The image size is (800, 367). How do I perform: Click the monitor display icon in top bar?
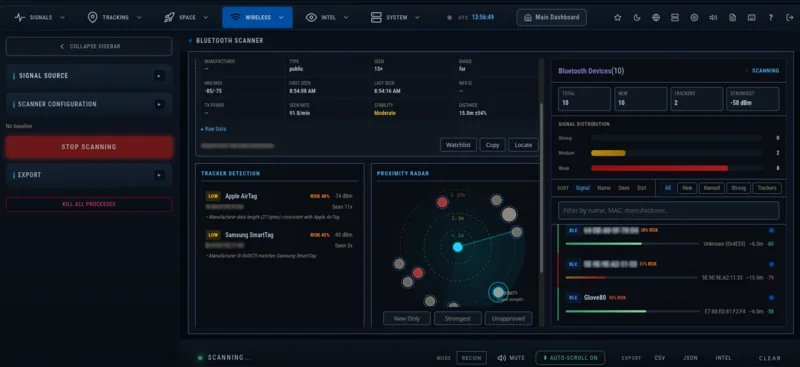tap(752, 17)
